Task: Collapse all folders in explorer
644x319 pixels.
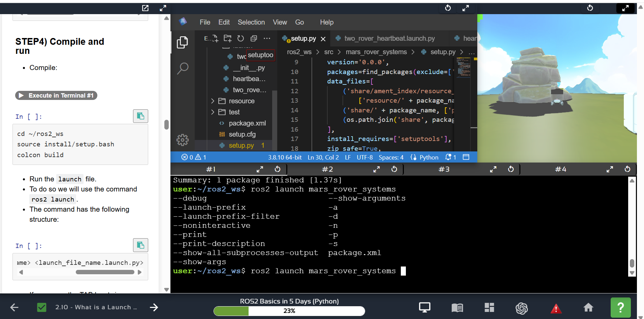Action: (254, 38)
